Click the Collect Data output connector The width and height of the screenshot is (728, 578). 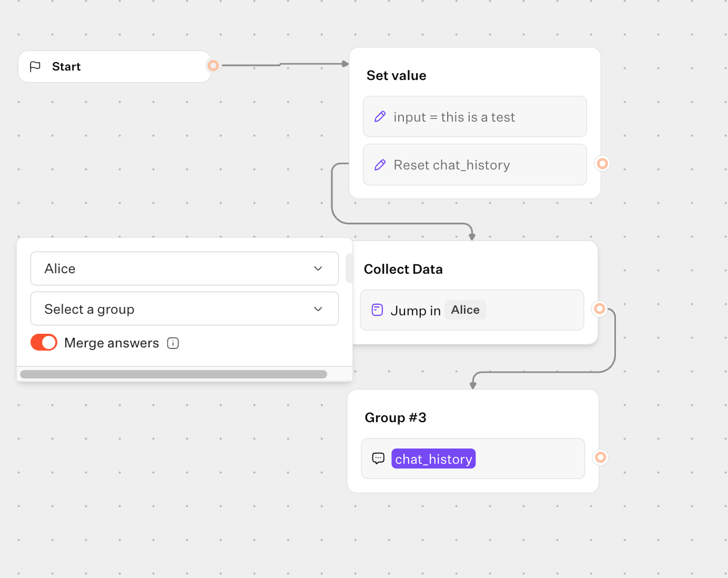click(600, 309)
